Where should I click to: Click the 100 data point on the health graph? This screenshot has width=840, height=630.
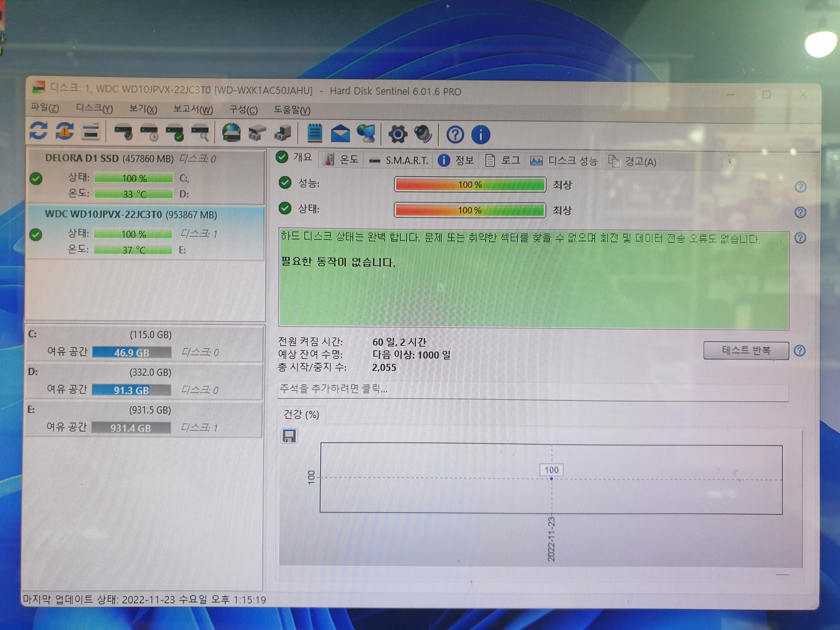point(551,479)
